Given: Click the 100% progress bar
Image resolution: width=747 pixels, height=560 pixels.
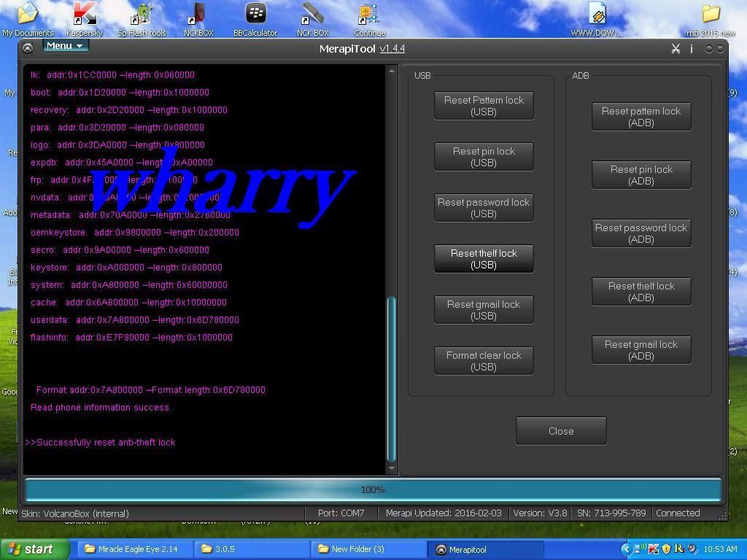Looking at the screenshot, I should (373, 489).
